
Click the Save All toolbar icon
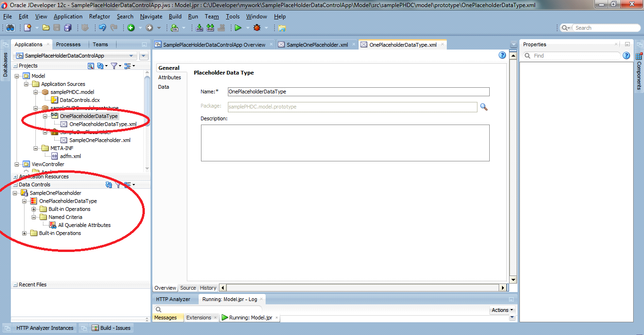point(67,27)
